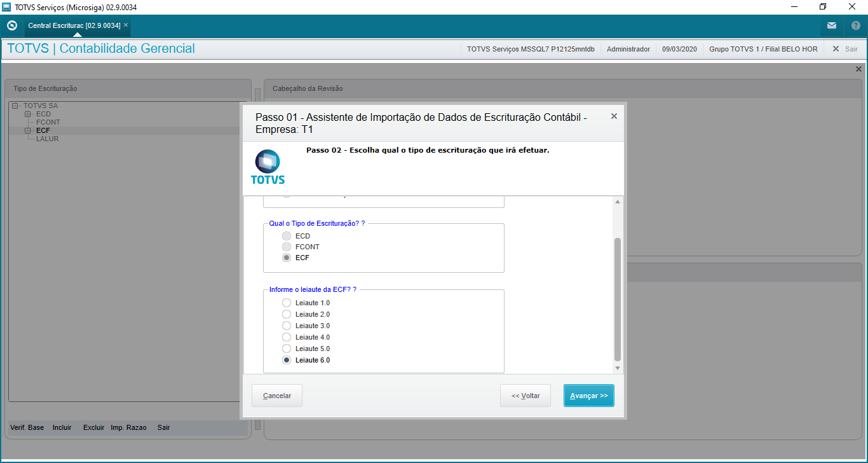Expand the ECD tree node
Viewport: 868px width, 463px height.
click(27, 114)
